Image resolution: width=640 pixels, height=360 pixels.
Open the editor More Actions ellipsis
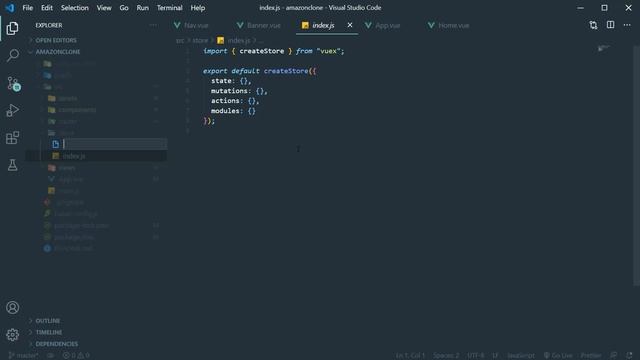pyautogui.click(x=627, y=25)
